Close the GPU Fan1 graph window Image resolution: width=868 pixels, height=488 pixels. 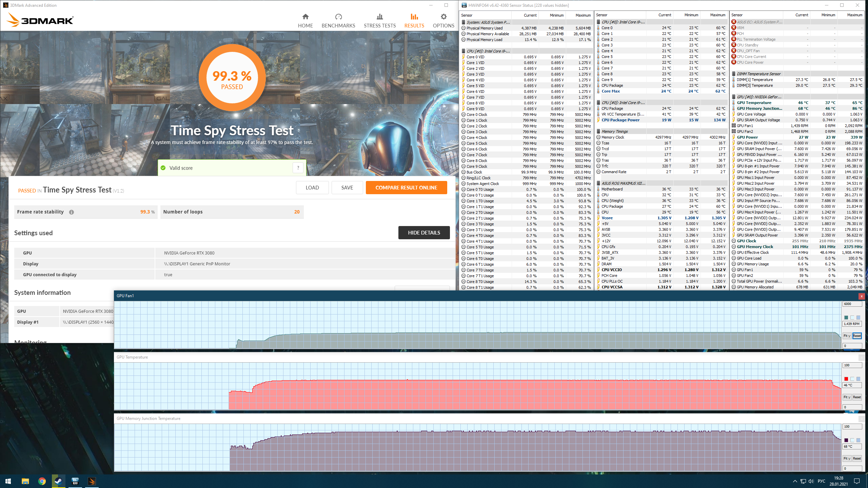tap(862, 296)
